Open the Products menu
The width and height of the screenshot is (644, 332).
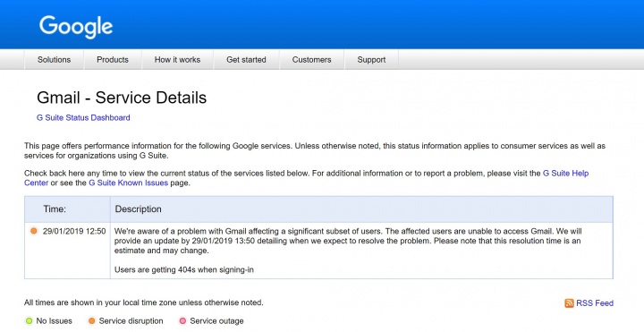113,60
